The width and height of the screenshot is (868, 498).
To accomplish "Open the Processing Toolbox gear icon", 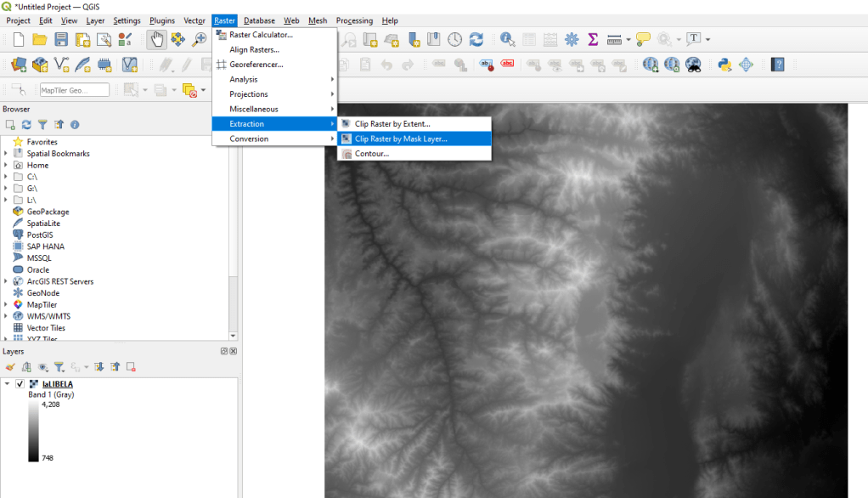I will 572,39.
